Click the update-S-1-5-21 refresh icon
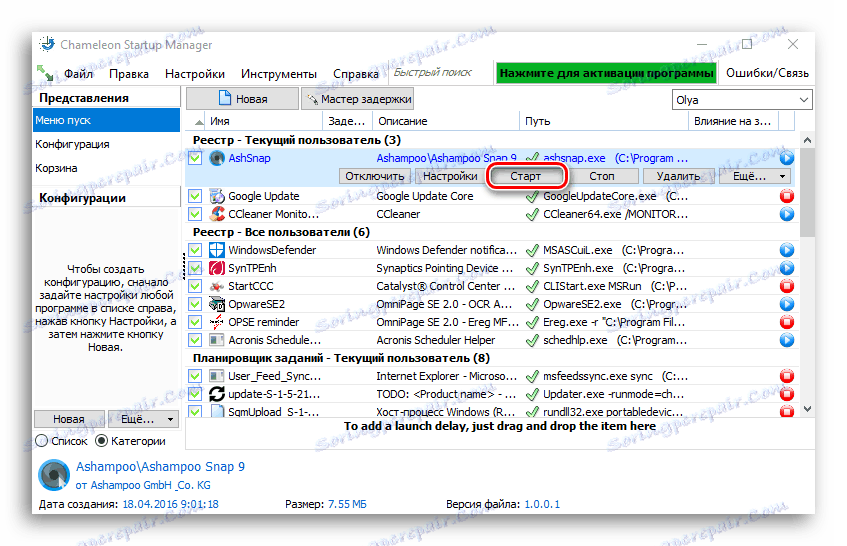847x546 pixels. (217, 394)
